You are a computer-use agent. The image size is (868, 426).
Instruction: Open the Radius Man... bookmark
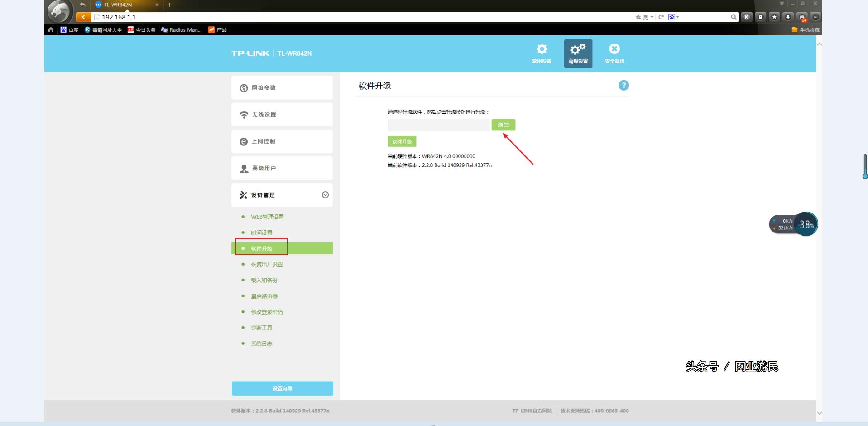pos(182,30)
